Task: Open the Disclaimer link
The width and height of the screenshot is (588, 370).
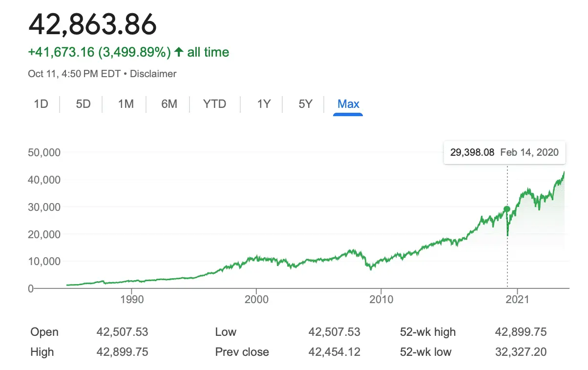Action: pyautogui.click(x=153, y=74)
